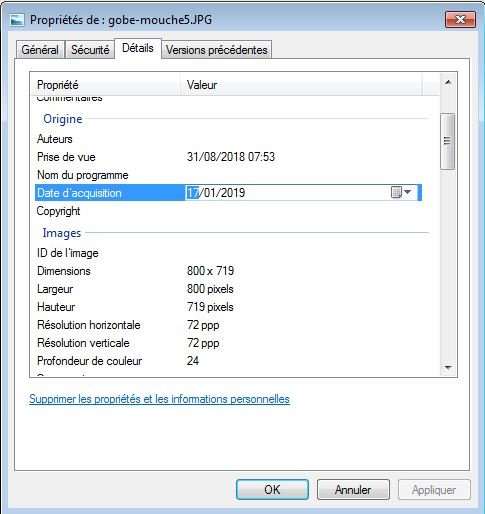The height and width of the screenshot is (514, 485).
Task: Open the Sécurité tab
Action: 90,50
